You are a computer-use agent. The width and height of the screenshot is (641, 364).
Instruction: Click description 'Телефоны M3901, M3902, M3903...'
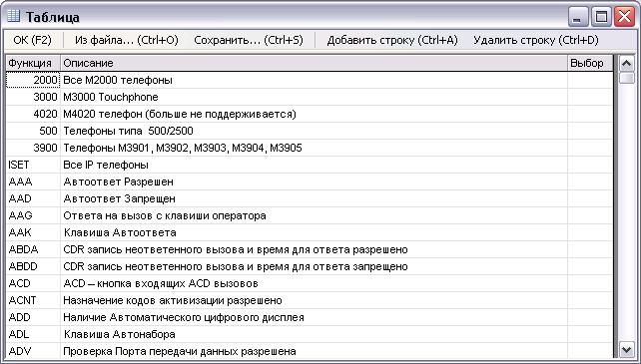[x=183, y=148]
